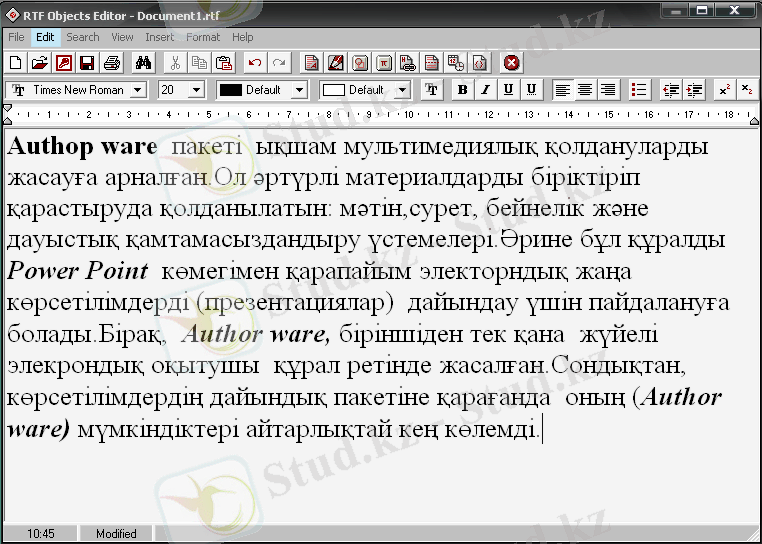Image resolution: width=762 pixels, height=544 pixels.
Task: Open Find with the binoculars icon
Action: [143, 63]
